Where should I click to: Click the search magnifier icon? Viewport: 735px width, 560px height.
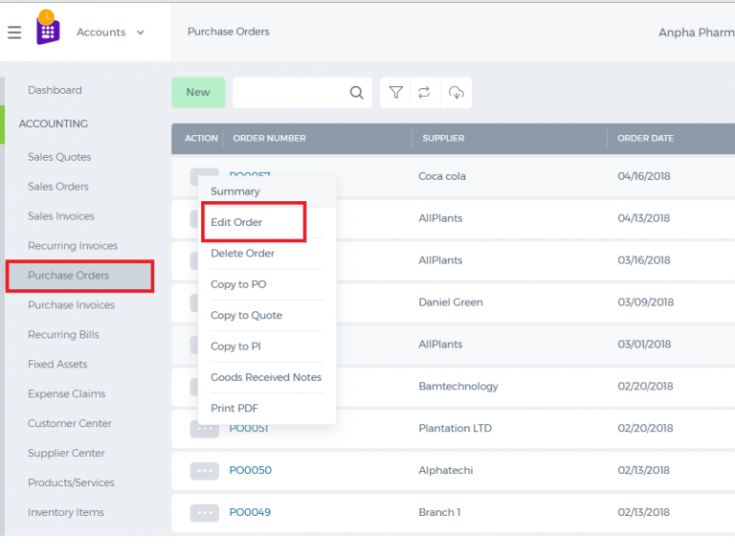tap(357, 93)
